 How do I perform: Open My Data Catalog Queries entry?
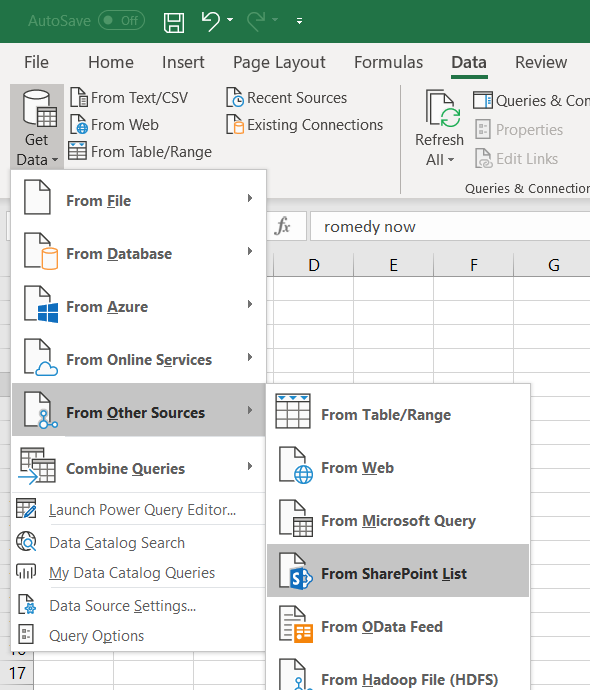(132, 573)
